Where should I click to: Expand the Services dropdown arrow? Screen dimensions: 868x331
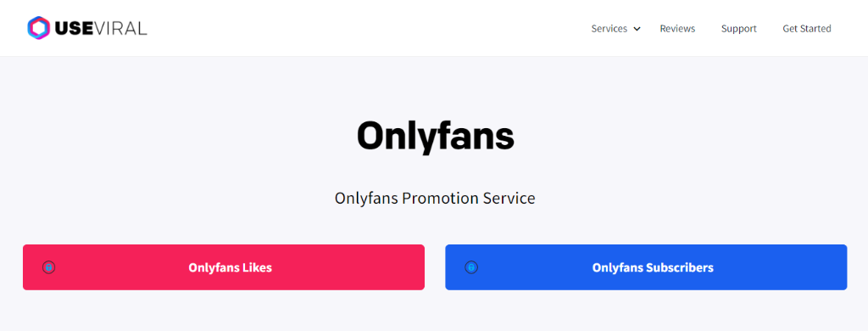637,29
